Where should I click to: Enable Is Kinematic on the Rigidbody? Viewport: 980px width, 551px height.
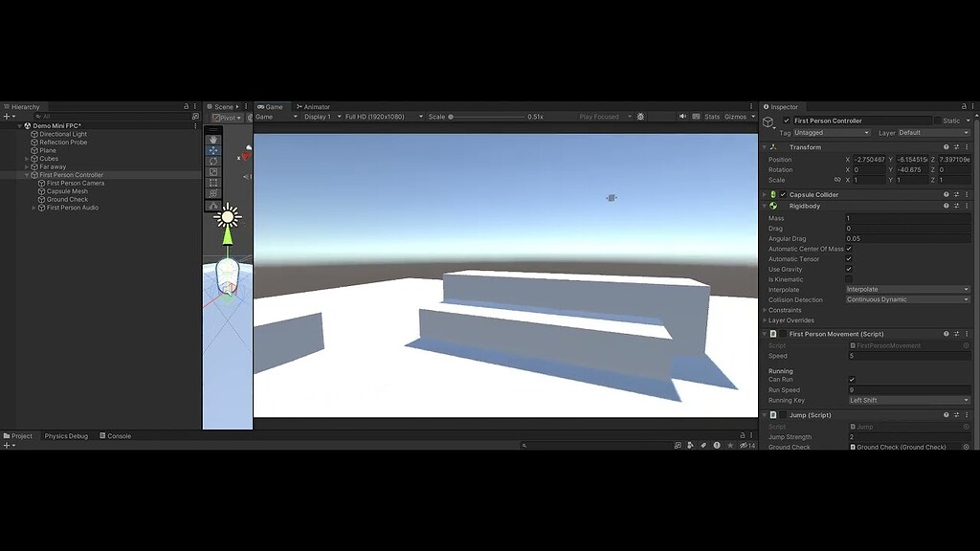click(849, 279)
